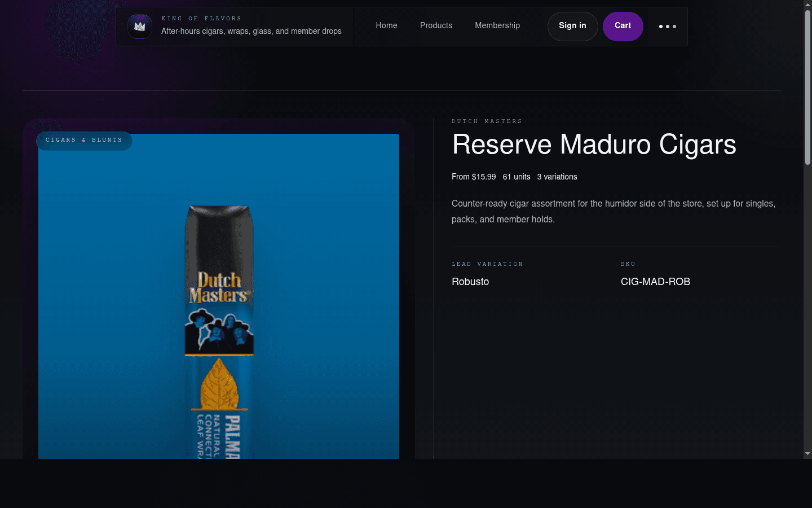Click the King of Flavors site name

[201, 19]
